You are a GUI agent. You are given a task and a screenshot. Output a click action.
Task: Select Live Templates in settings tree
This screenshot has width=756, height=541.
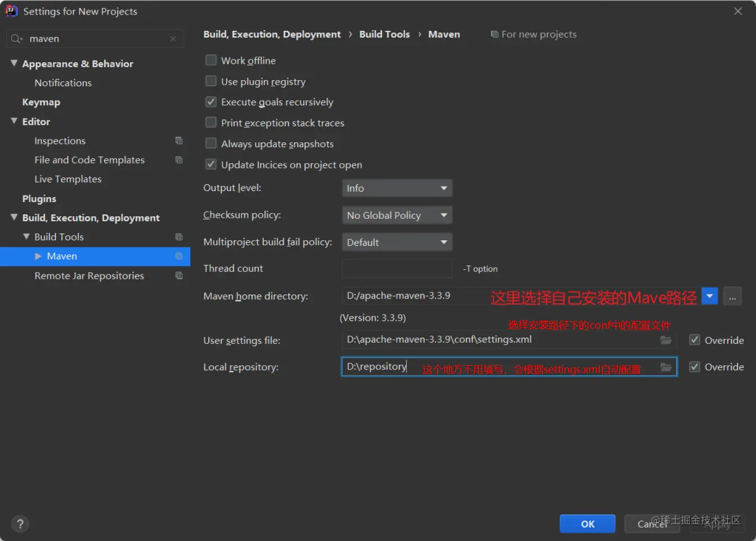(68, 179)
